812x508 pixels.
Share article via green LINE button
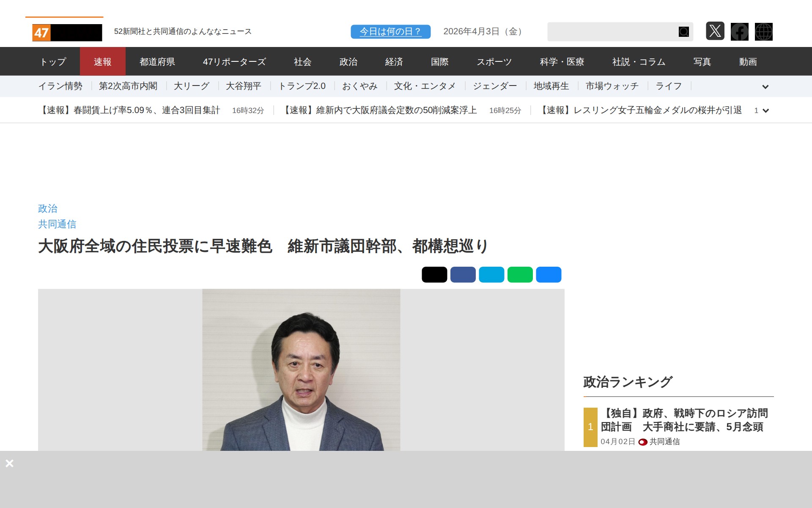click(x=520, y=275)
